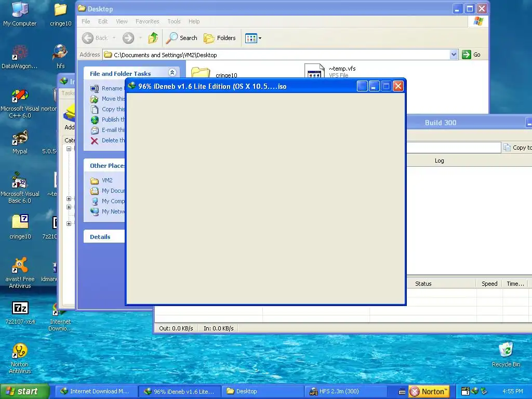The height and width of the screenshot is (399, 532).
Task: Click the Forward arrow in Explorer toolbar
Action: click(128, 38)
